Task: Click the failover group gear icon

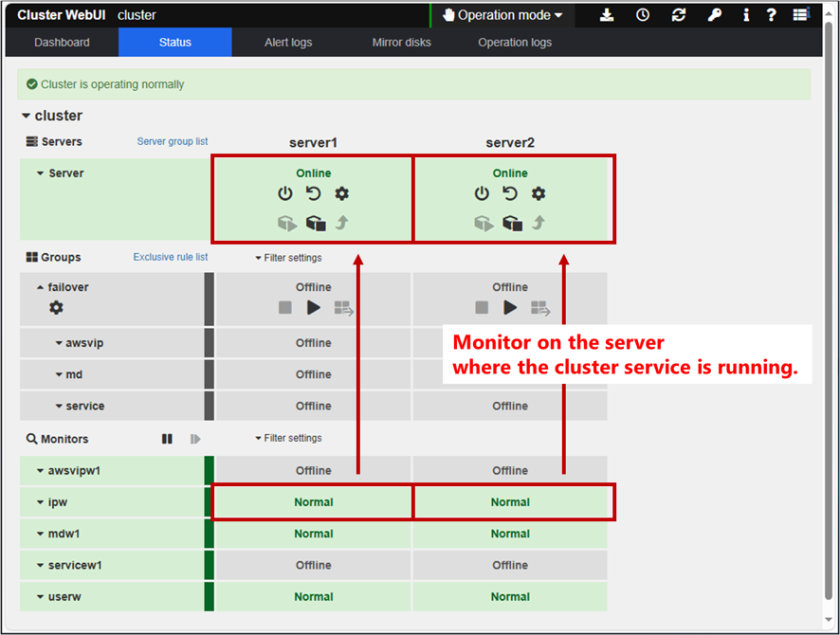Action: (x=56, y=308)
